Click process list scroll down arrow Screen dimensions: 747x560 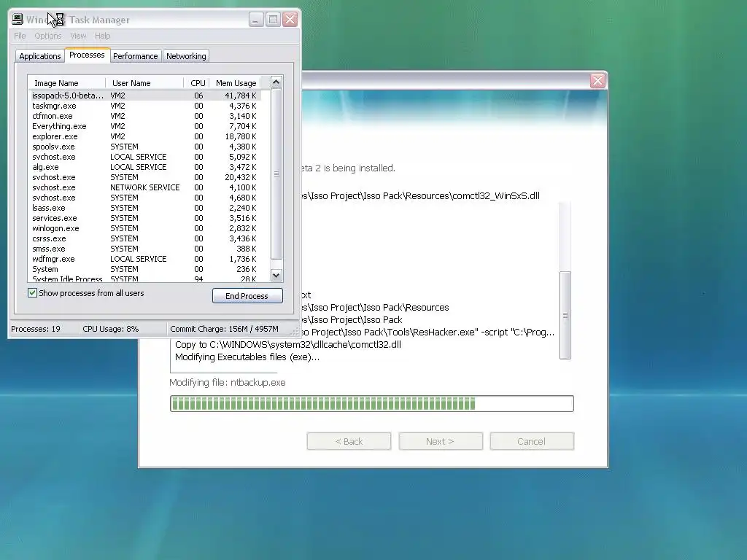tap(276, 275)
